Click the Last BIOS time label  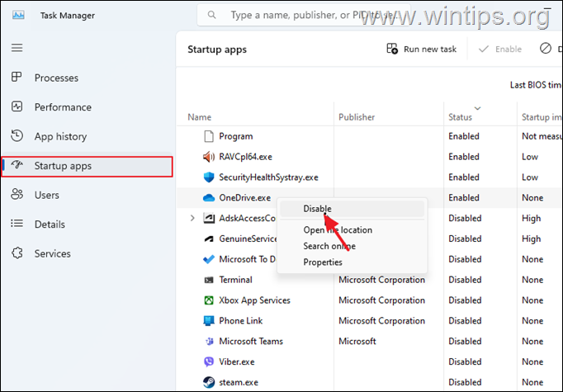point(536,85)
